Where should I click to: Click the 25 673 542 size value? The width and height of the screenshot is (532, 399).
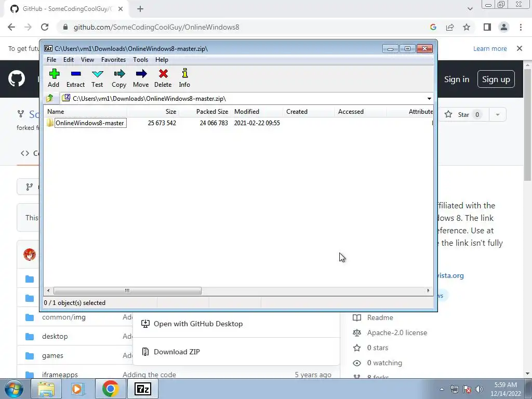[x=162, y=123]
